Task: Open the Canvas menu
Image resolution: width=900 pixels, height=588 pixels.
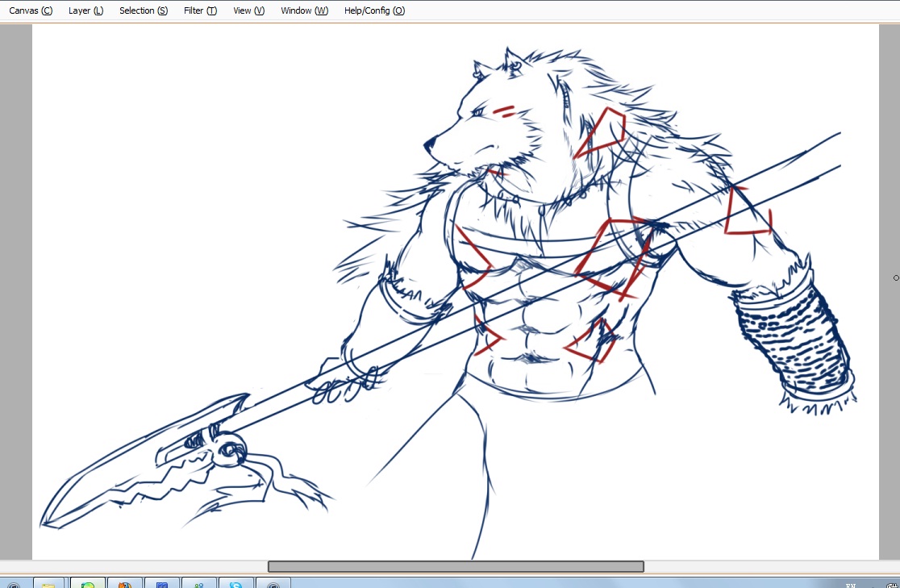Action: [31, 10]
